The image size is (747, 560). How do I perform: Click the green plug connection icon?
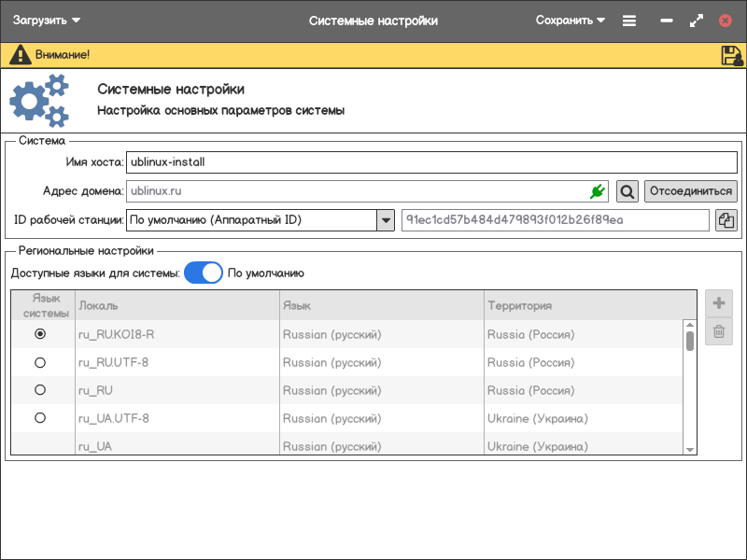(598, 191)
